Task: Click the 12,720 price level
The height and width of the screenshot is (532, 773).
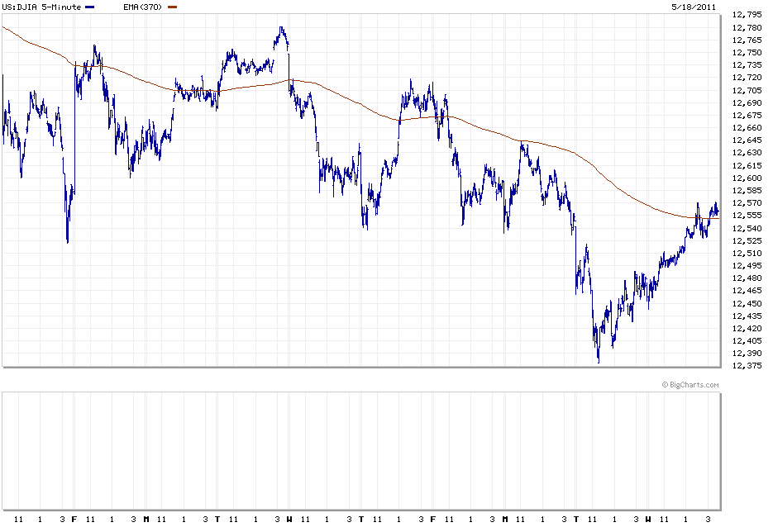Action: [747, 78]
